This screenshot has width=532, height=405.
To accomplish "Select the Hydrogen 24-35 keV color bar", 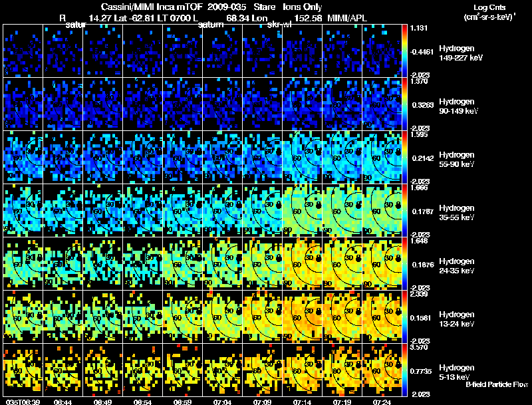I will coord(404,263).
